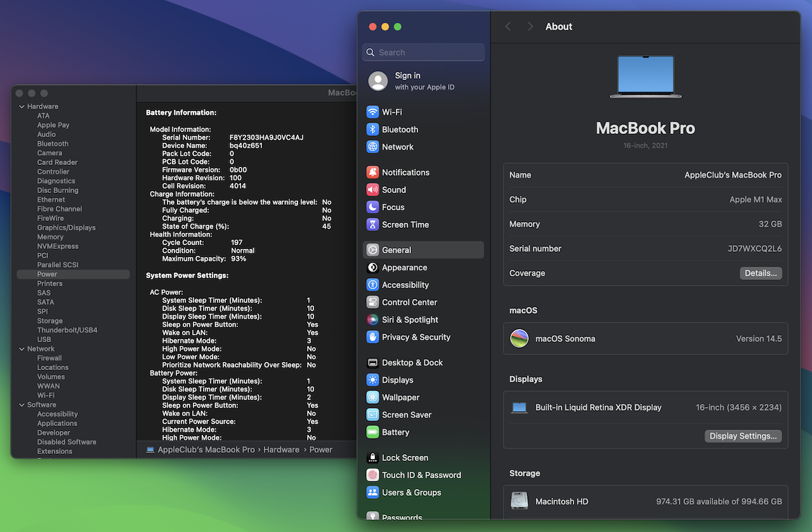This screenshot has height=532, width=812.
Task: Click the Macintosh HD drive icon
Action: [x=520, y=501]
